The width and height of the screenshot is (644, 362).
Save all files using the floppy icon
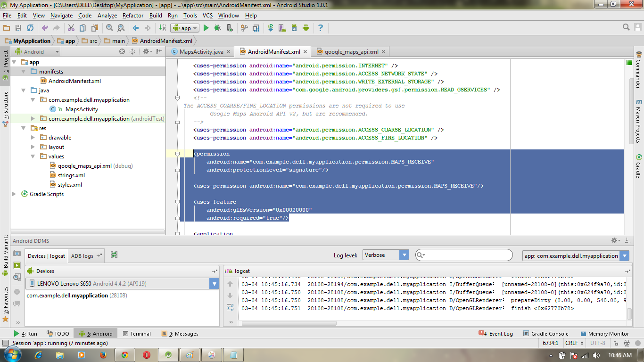(x=18, y=28)
